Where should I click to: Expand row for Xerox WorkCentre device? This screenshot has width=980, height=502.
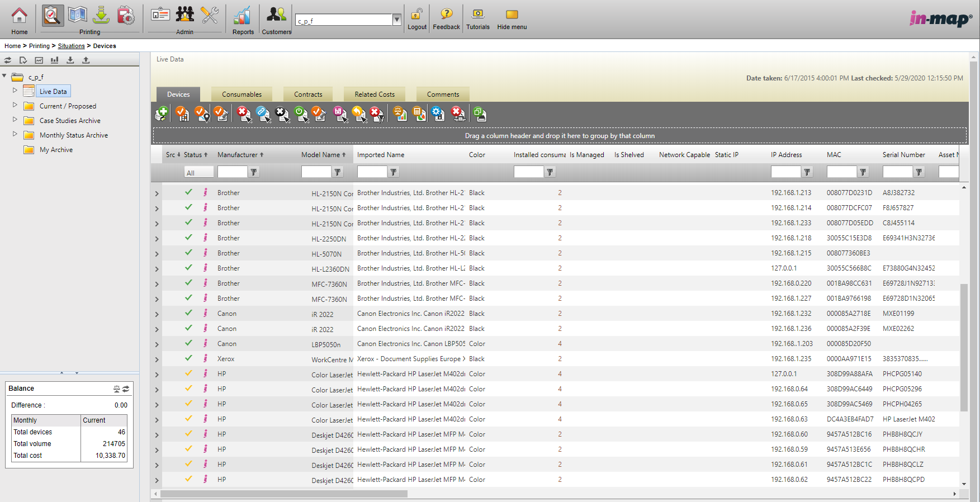coord(157,359)
